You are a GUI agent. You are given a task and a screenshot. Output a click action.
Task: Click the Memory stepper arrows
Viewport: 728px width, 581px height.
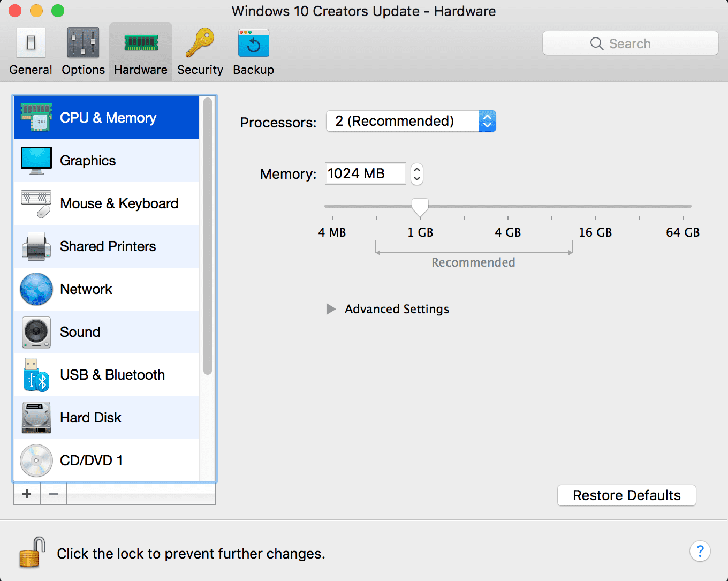[417, 174]
